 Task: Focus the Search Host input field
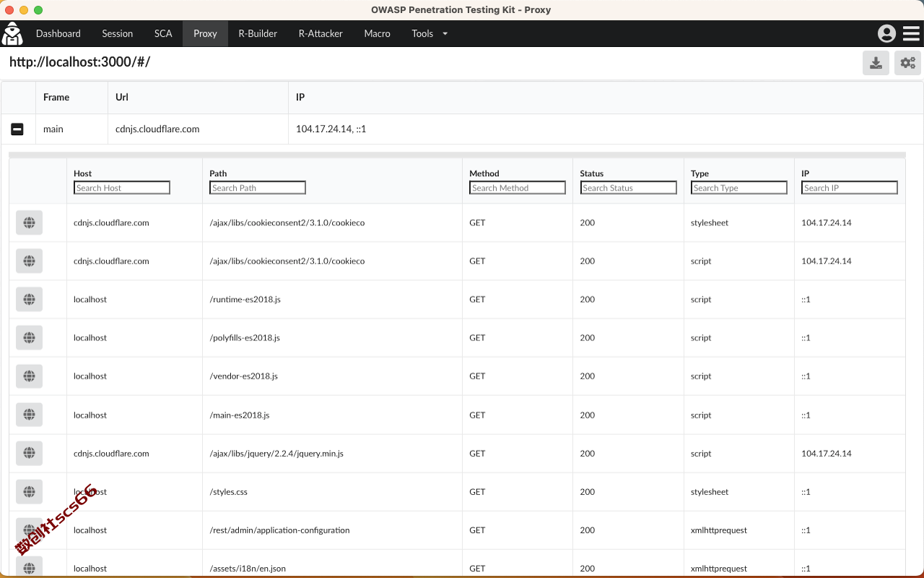pyautogui.click(x=122, y=188)
